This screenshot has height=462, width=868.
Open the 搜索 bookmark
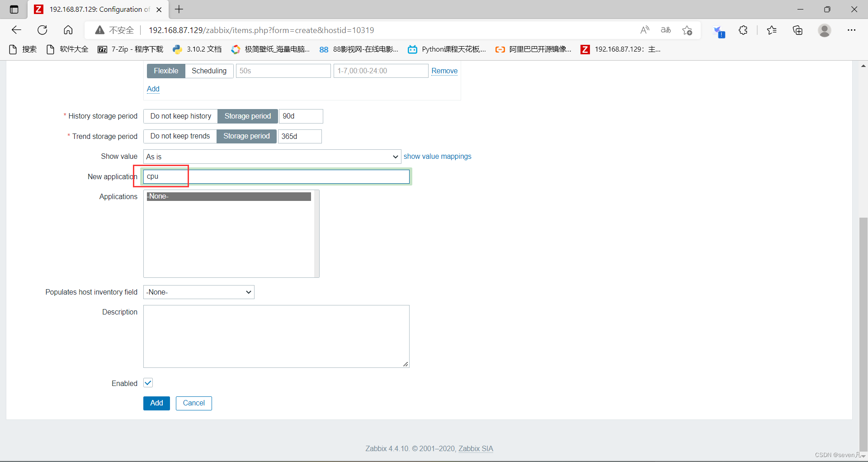click(23, 49)
